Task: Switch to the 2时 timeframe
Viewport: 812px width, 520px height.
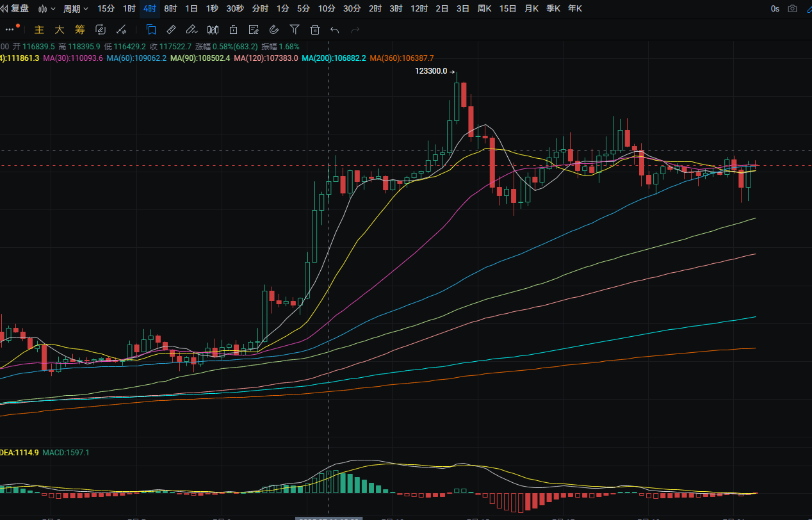Action: coord(375,9)
